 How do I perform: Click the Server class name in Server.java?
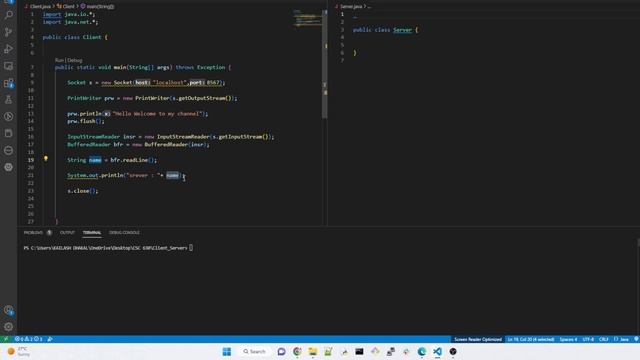(402, 30)
